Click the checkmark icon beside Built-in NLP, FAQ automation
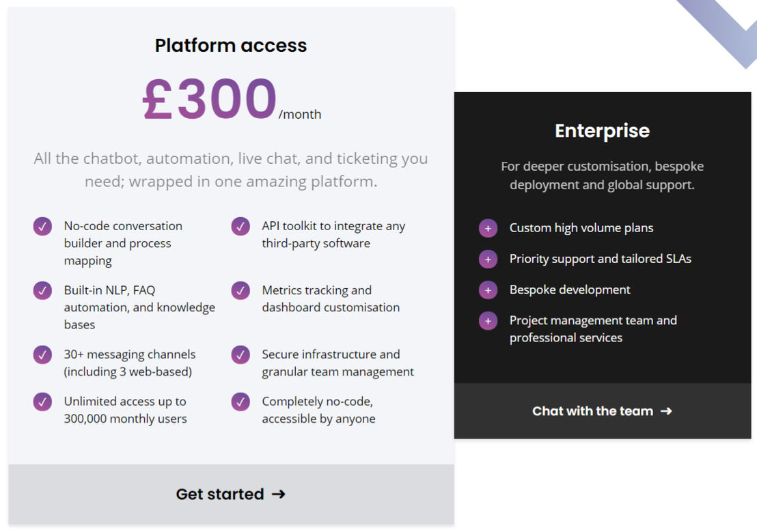 tap(42, 290)
